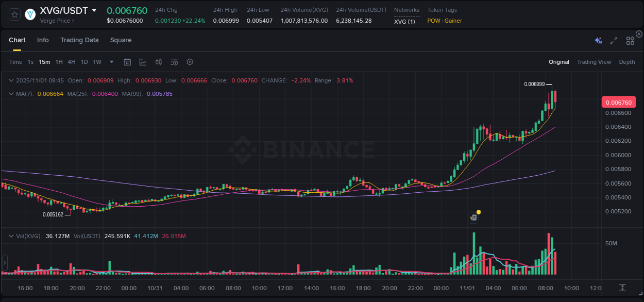Switch chart to 1D timeframe
Image resolution: width=644 pixels, height=302 pixels.
point(84,62)
